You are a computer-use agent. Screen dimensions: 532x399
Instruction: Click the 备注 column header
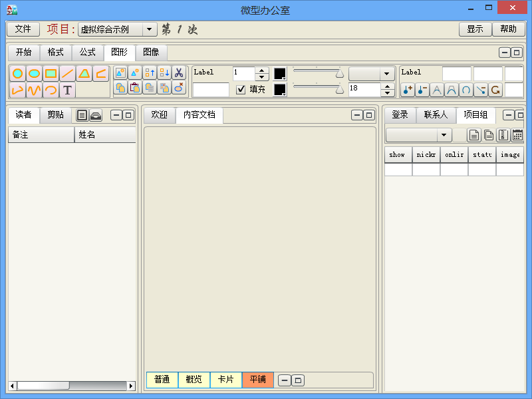pyautogui.click(x=41, y=135)
